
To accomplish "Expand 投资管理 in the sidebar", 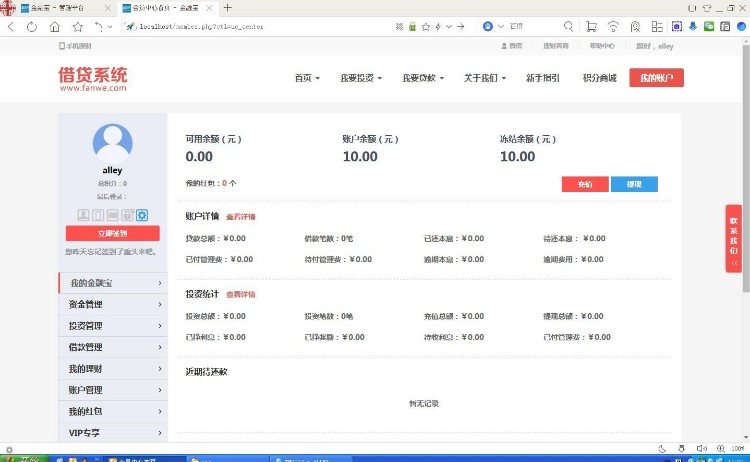I will point(113,326).
